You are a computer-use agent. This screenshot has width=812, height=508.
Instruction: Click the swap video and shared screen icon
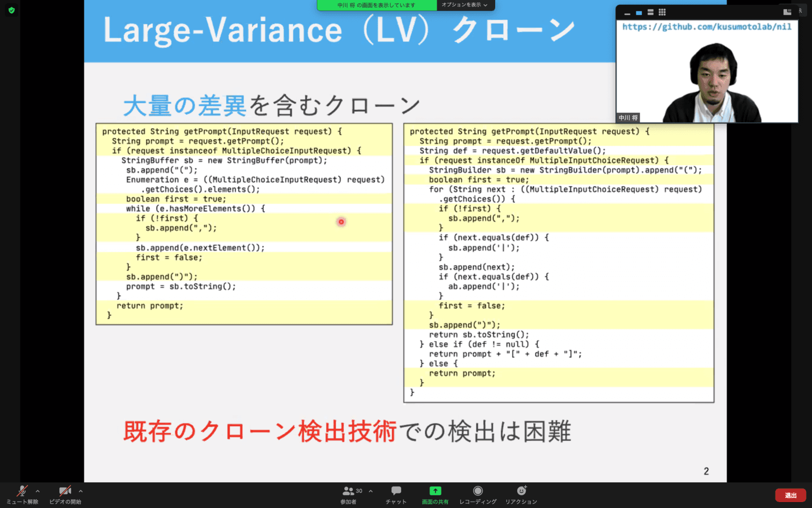click(x=787, y=12)
